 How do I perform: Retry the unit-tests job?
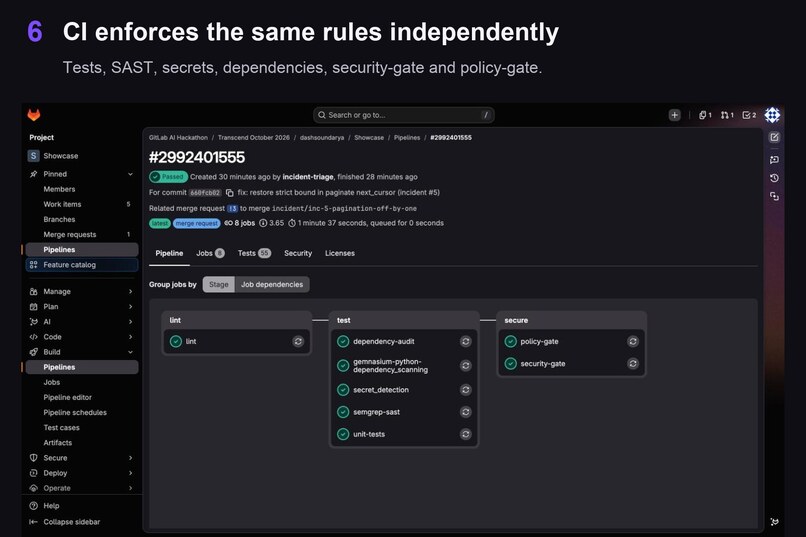tap(466, 434)
